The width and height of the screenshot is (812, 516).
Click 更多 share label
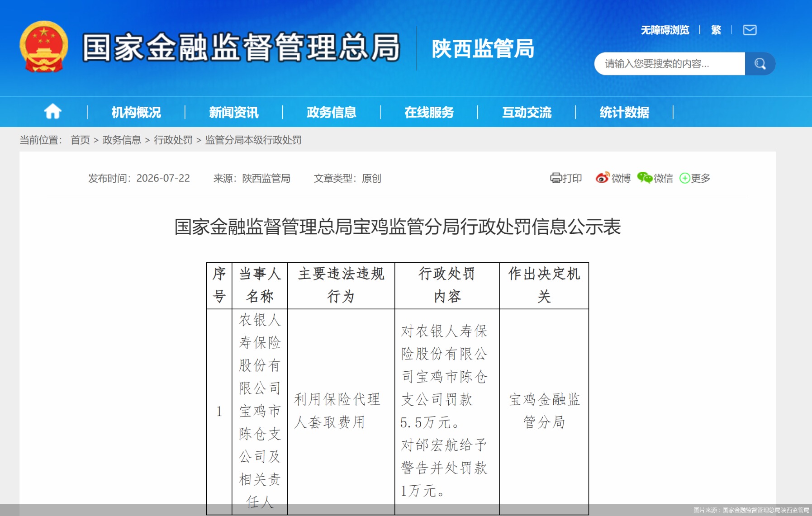pyautogui.click(x=701, y=178)
